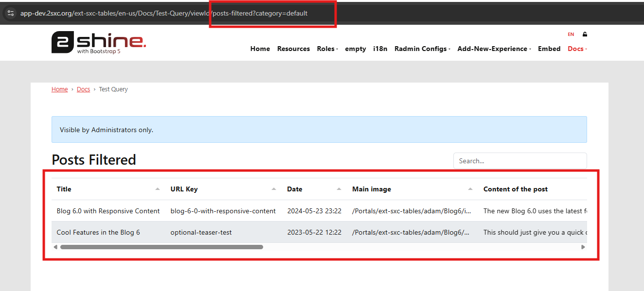Image resolution: width=644 pixels, height=291 pixels.
Task: Click the Date column header
Action: point(315,189)
